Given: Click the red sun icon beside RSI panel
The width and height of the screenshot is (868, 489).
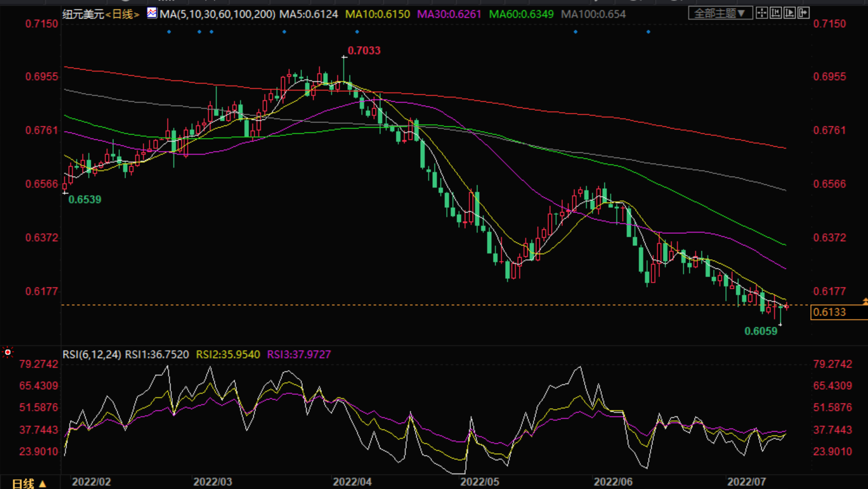Looking at the screenshot, I should pos(8,352).
